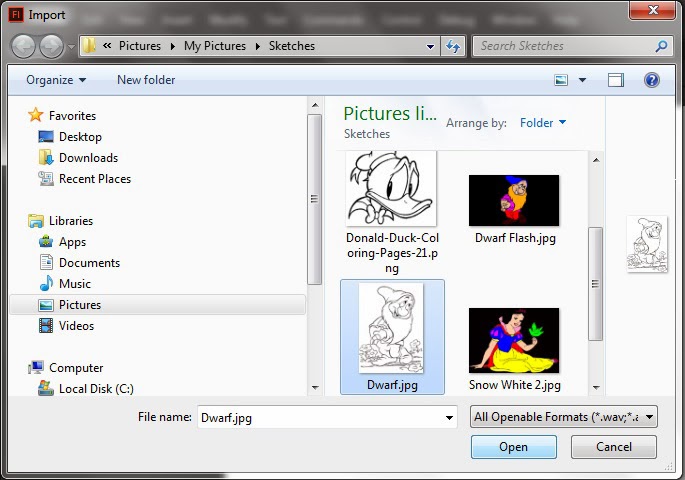Open Documents library
This screenshot has height=480, width=685.
(79, 262)
